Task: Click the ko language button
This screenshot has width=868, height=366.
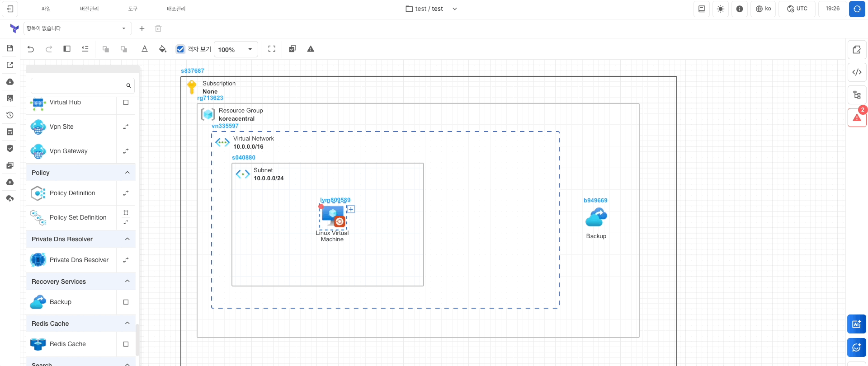Action: point(764,9)
